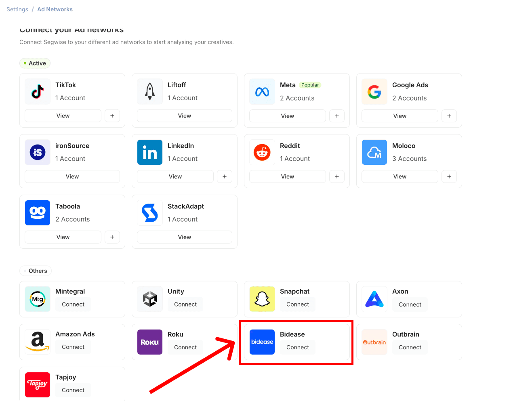Add another TikTok account with plus
Screen dimensions: 532x401
click(x=112, y=115)
